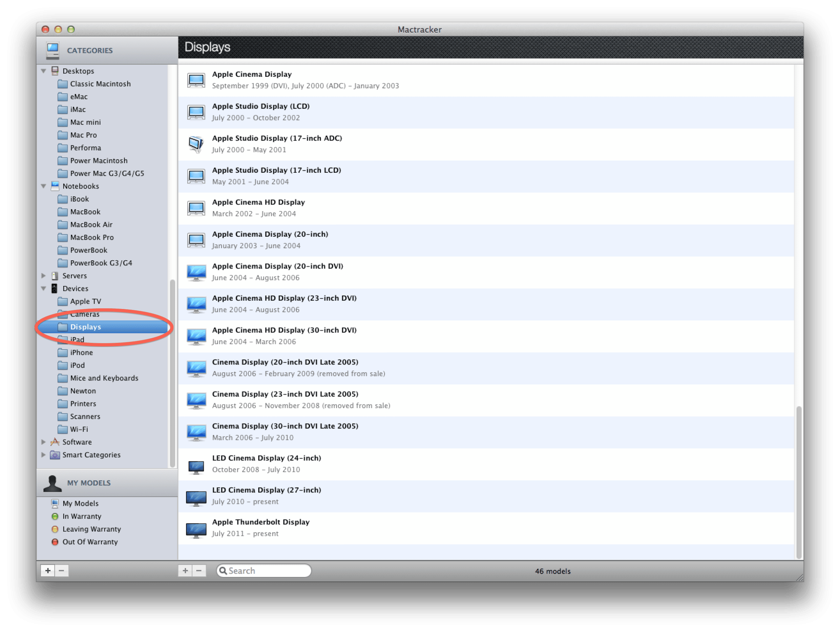Remove category with sidebar minus button
840x632 pixels.
tap(61, 570)
